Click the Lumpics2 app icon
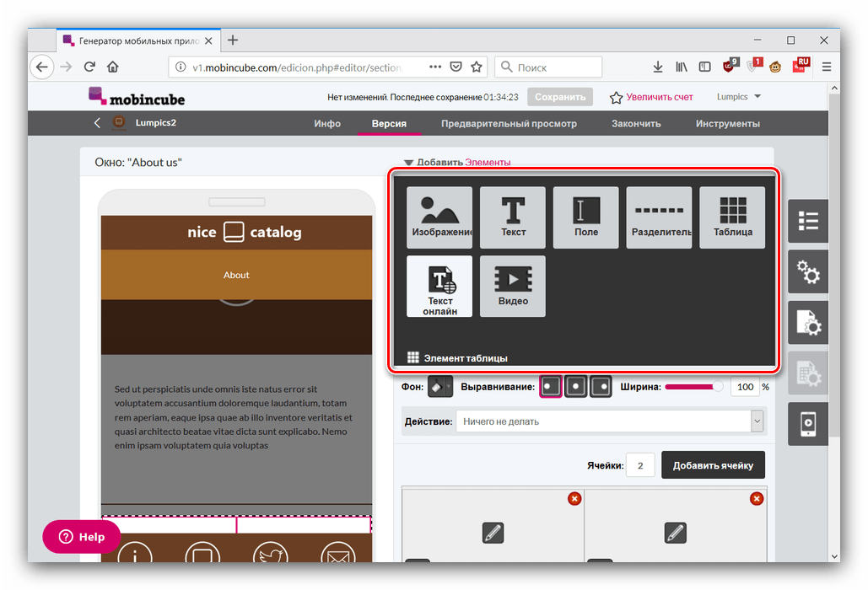This screenshot has width=868, height=590. click(118, 122)
